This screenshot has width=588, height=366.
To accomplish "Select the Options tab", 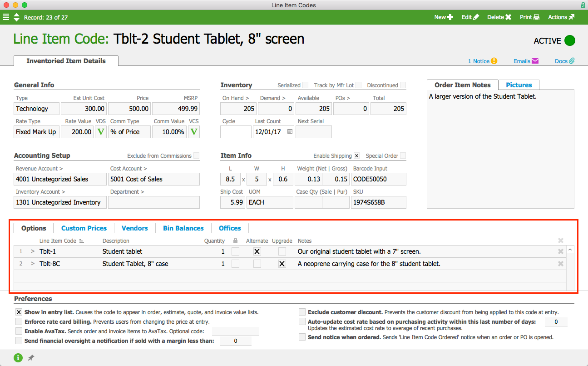I will click(x=34, y=228).
